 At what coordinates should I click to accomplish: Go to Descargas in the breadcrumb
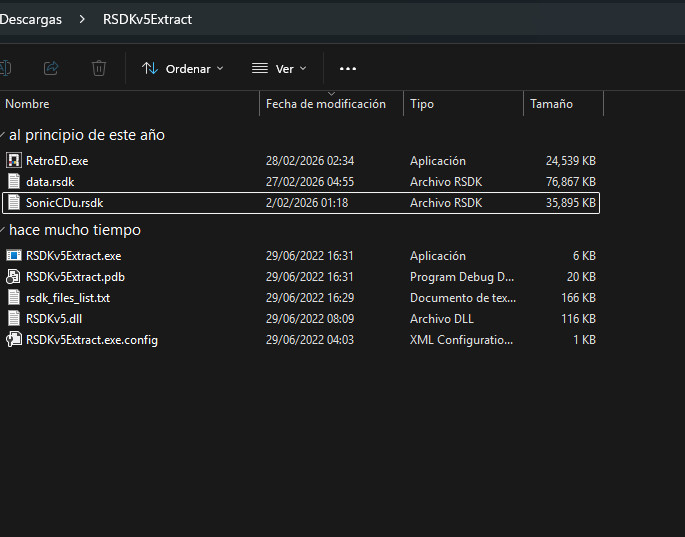31,19
